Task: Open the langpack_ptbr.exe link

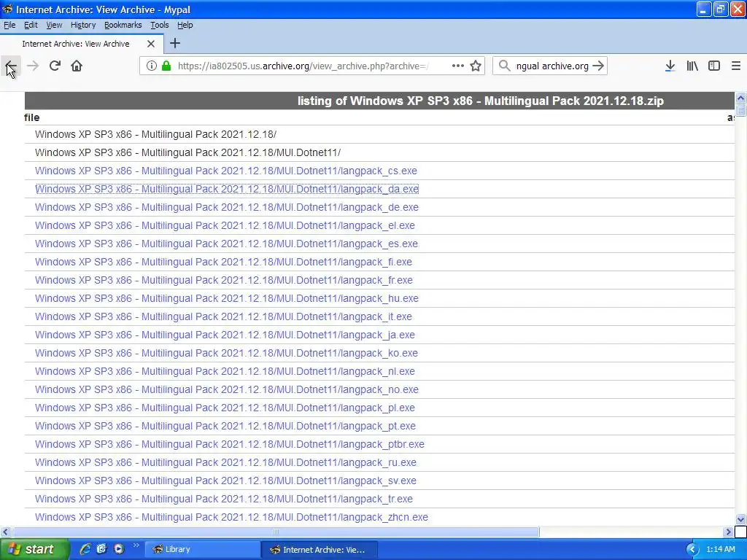Action: coord(230,444)
